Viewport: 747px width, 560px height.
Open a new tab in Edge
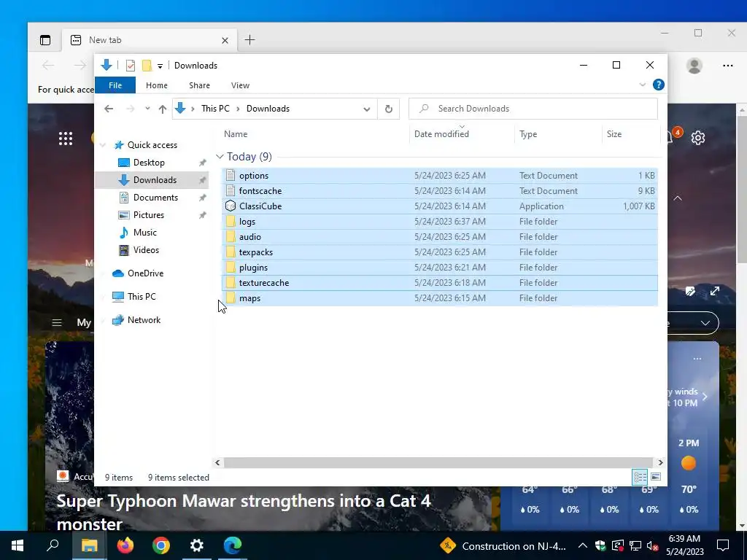(249, 40)
